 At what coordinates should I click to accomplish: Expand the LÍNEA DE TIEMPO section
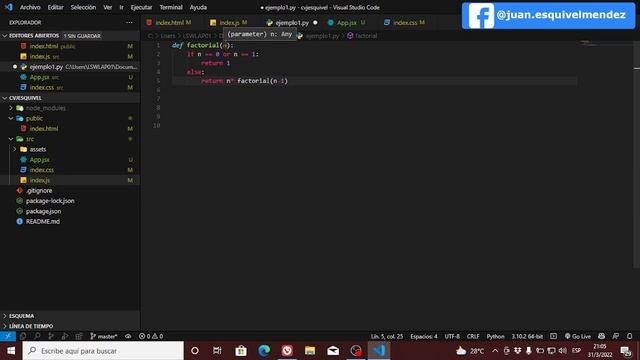pyautogui.click(x=70, y=326)
